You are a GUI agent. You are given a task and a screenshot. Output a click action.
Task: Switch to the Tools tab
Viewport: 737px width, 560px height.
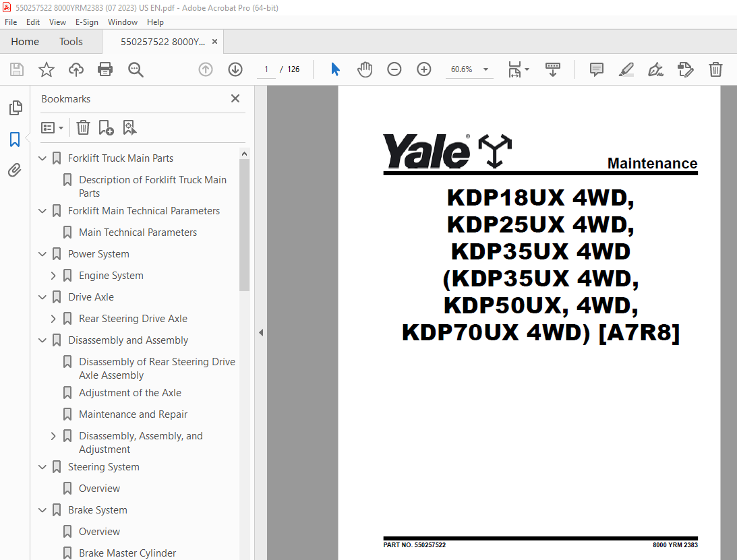[x=71, y=42]
